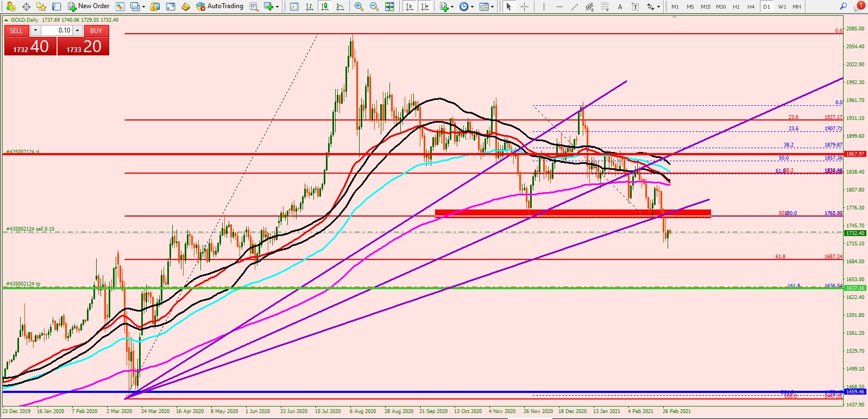Switch to M15 timeframe
This screenshot has width=868, height=419.
[x=706, y=7]
